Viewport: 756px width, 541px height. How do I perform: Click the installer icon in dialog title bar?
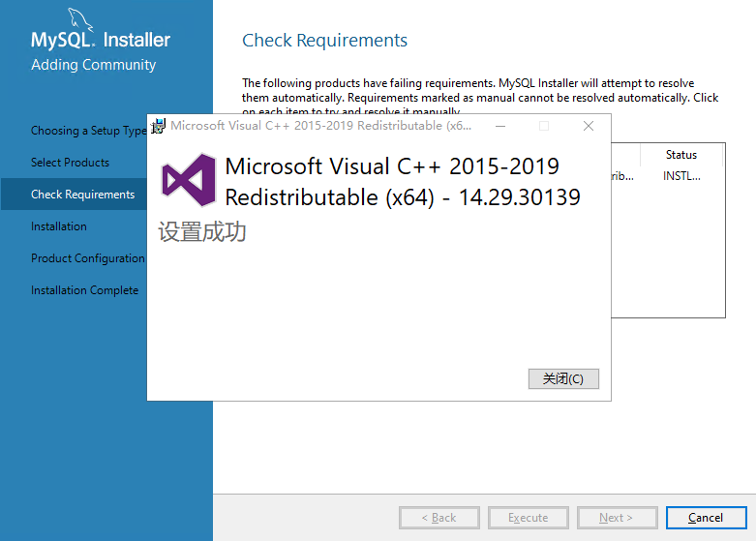pyautogui.click(x=158, y=126)
